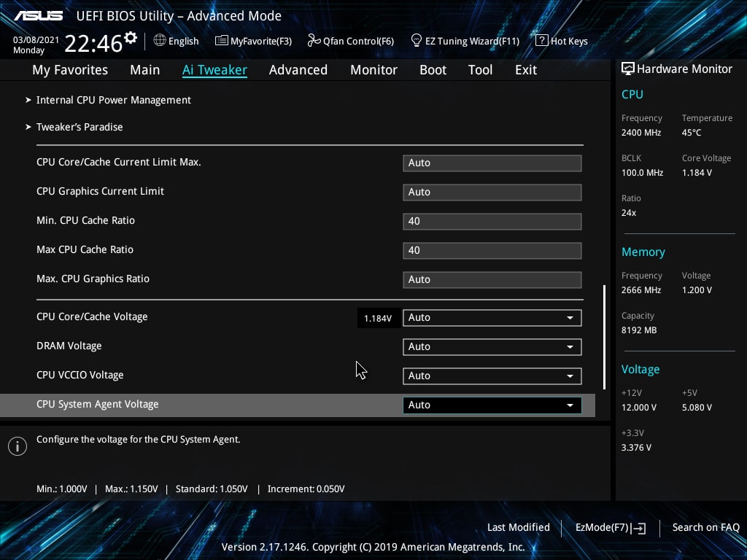Click the 2666 MHz memory frequency value
Screen dimensions: 747x560
pyautogui.click(x=640, y=290)
